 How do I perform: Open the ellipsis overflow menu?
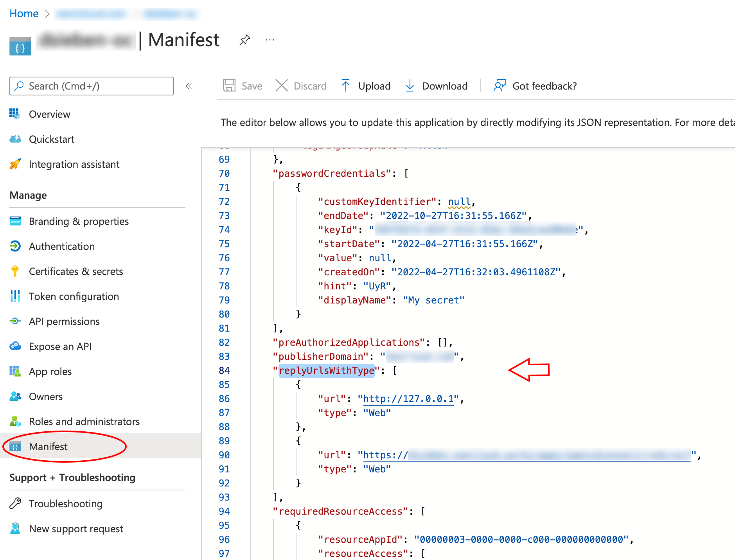[270, 39]
